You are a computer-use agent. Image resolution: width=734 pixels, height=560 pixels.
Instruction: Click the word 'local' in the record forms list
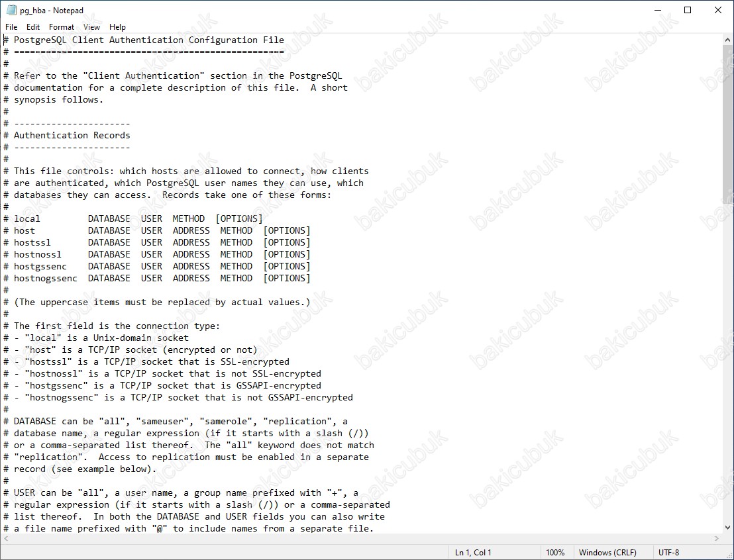26,218
